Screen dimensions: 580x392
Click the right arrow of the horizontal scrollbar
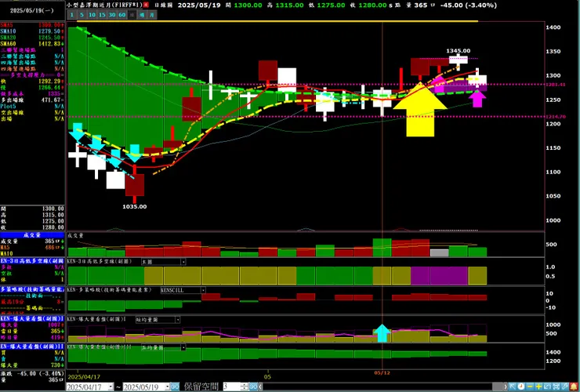tap(506, 387)
